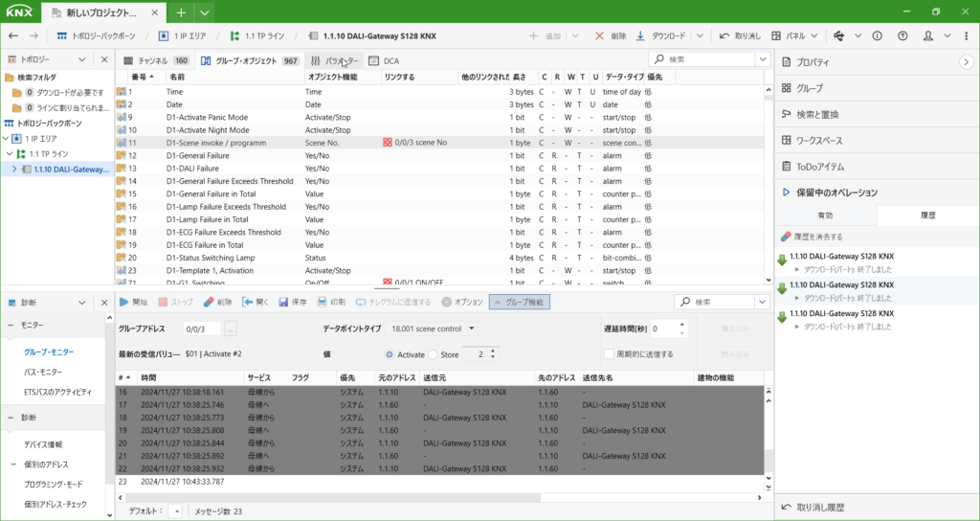Click トポロジーバックボーン breadcrumb
The width and height of the screenshot is (980, 521).
tap(96, 36)
